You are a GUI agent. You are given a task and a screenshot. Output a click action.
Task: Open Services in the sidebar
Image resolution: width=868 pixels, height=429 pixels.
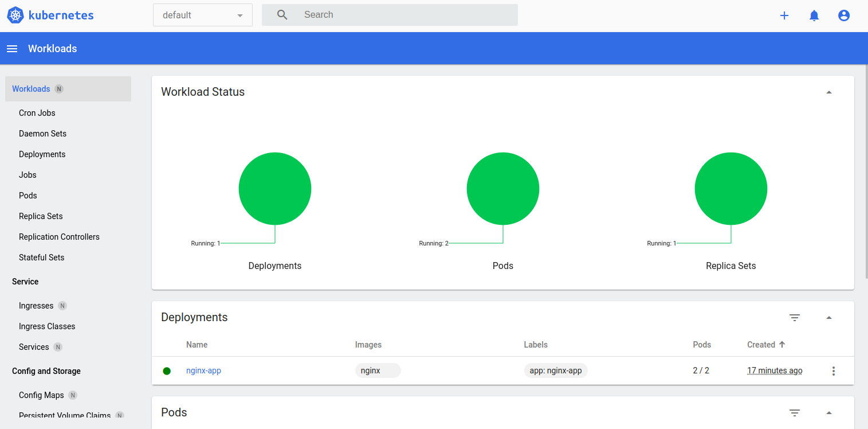click(x=34, y=347)
